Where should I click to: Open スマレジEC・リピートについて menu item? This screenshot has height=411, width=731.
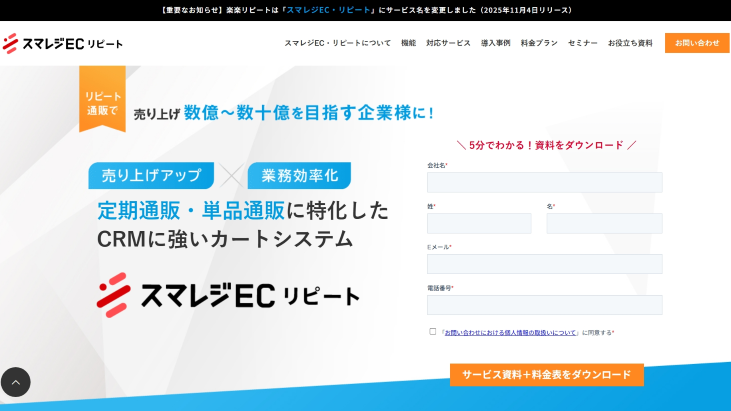[337, 43]
